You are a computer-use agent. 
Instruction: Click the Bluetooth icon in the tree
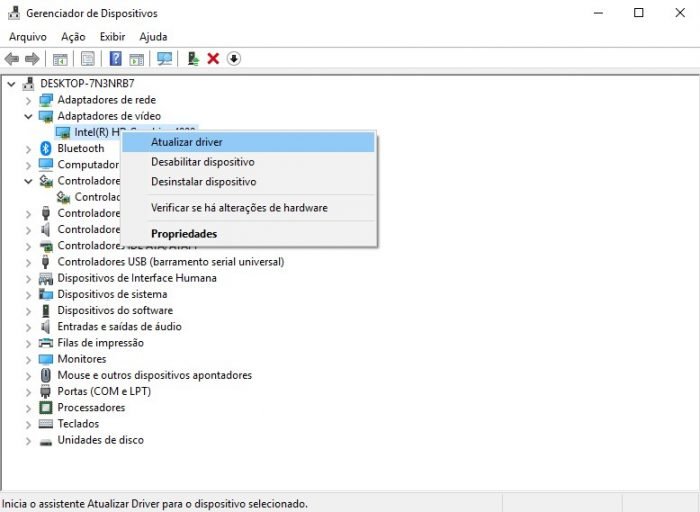(46, 148)
